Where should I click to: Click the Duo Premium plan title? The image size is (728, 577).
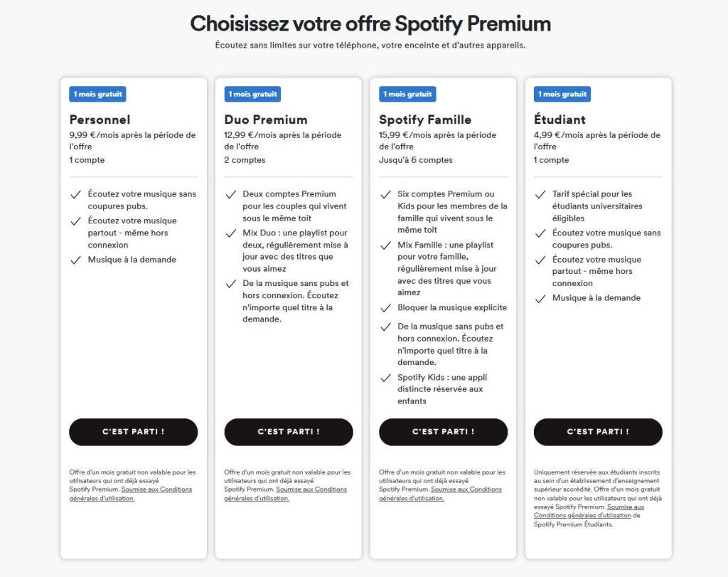pos(266,120)
